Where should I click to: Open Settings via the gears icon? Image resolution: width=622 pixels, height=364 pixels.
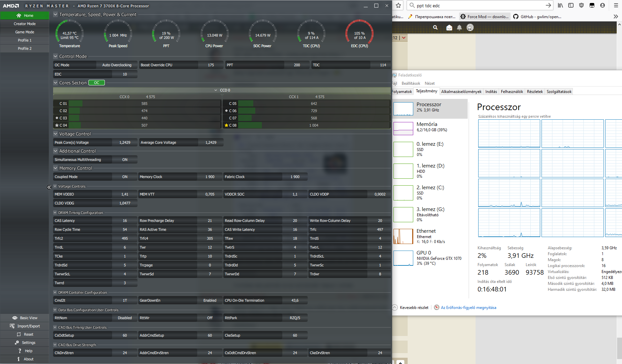pyautogui.click(x=17, y=343)
